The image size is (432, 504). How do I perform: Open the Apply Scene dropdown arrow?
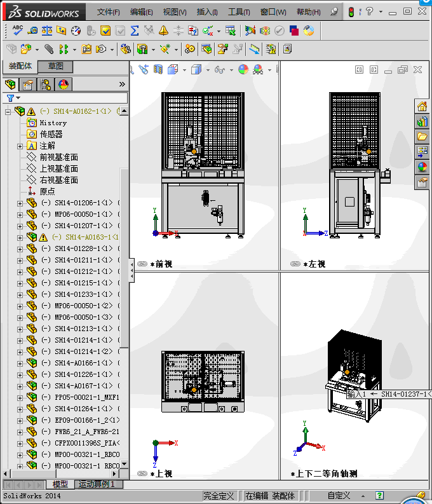click(x=269, y=70)
